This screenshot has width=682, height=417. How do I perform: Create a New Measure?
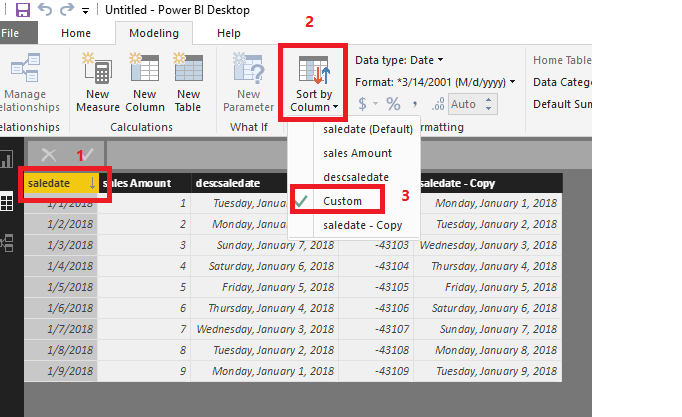click(98, 83)
